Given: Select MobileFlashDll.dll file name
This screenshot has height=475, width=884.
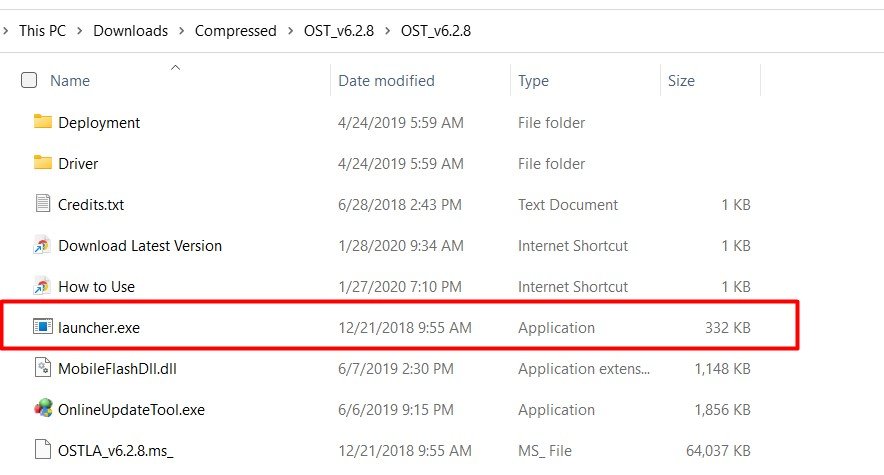Looking at the screenshot, I should 117,369.
